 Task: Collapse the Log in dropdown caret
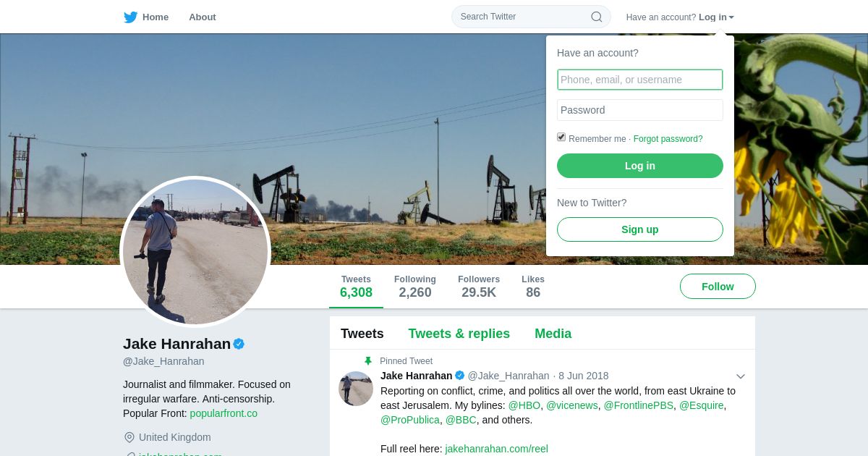click(731, 17)
